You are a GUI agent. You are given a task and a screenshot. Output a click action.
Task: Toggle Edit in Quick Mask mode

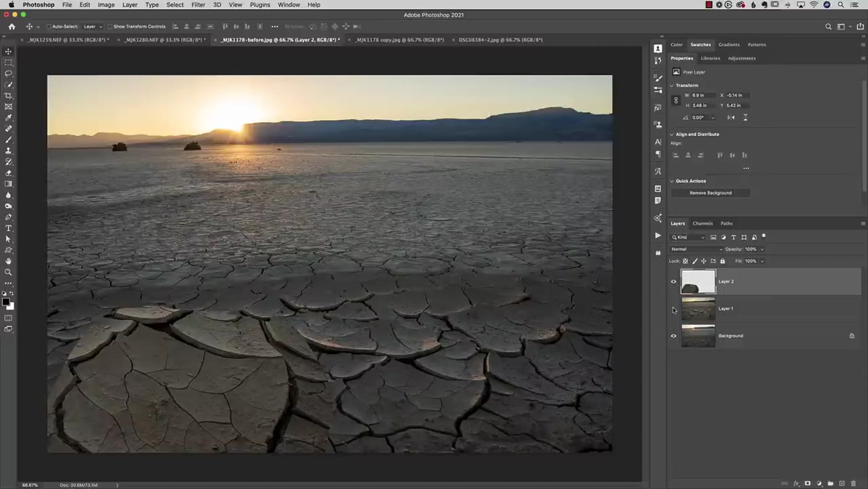(x=9, y=318)
